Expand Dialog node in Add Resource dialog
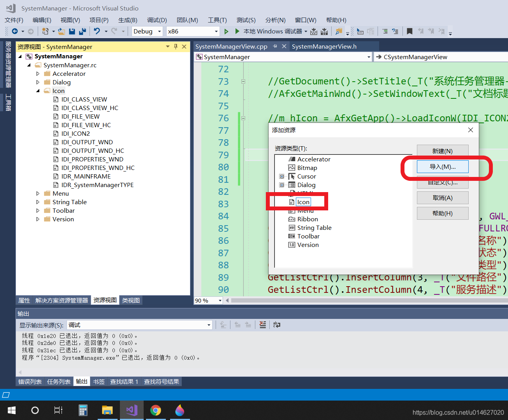Screen dimensions: 508x420 [x=282, y=185]
